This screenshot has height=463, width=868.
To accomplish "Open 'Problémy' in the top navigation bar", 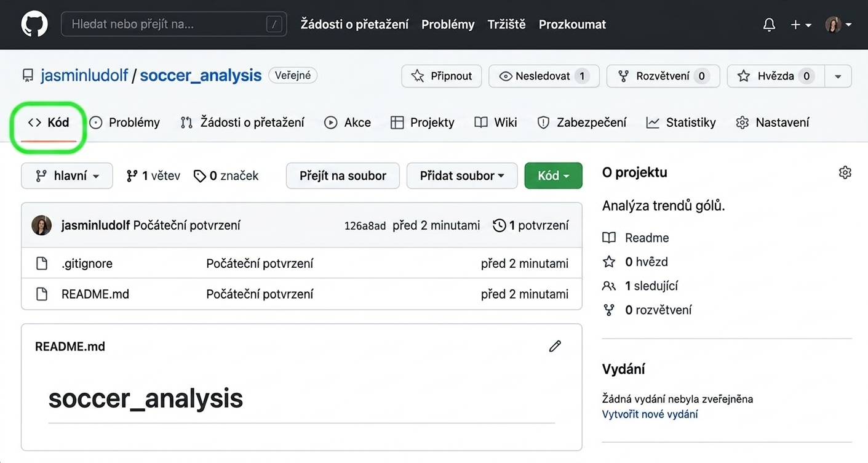I will pyautogui.click(x=448, y=25).
